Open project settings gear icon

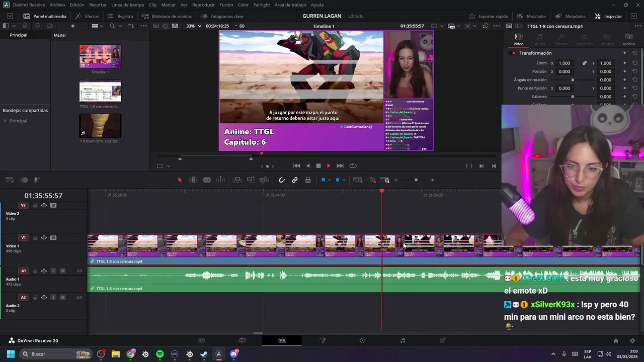coord(632,340)
